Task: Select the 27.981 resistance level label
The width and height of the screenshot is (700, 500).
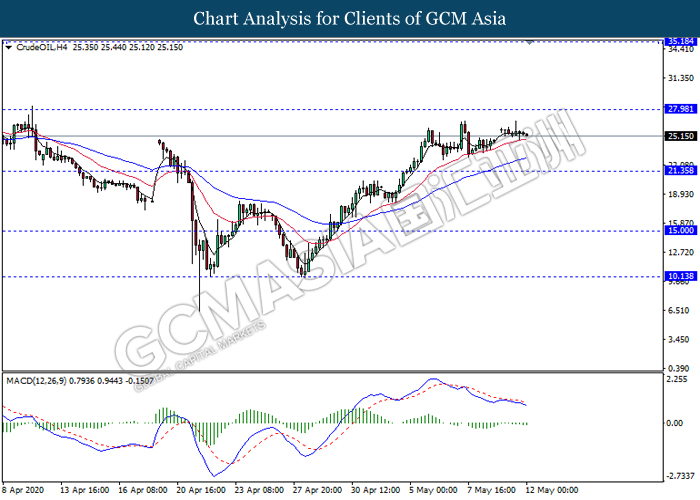Action: [x=680, y=109]
